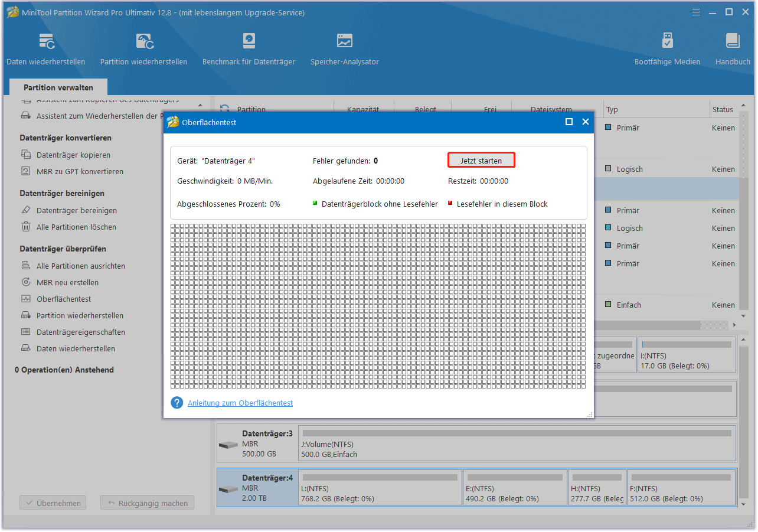Select Datenträgereigenschaften menu entry
This screenshot has width=758, height=532.
click(81, 332)
